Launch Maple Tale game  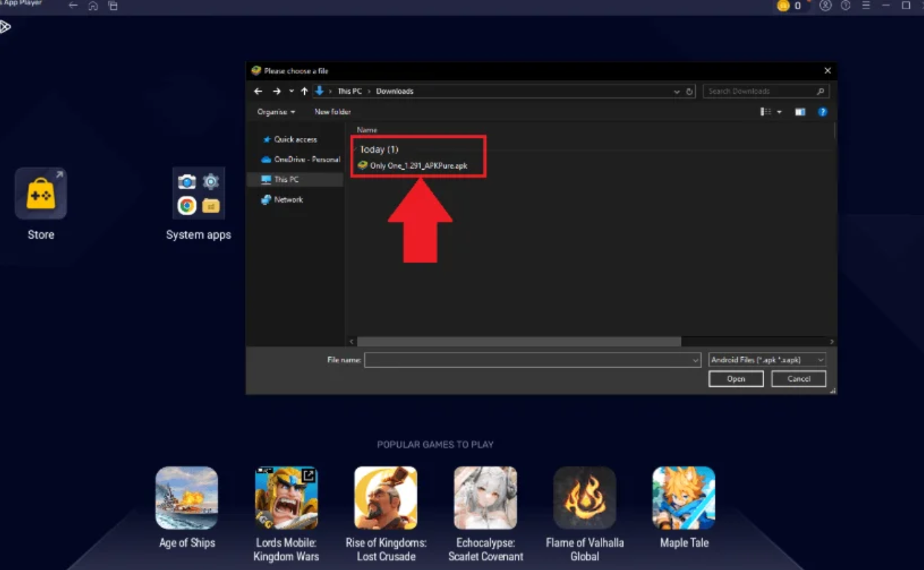click(x=683, y=498)
